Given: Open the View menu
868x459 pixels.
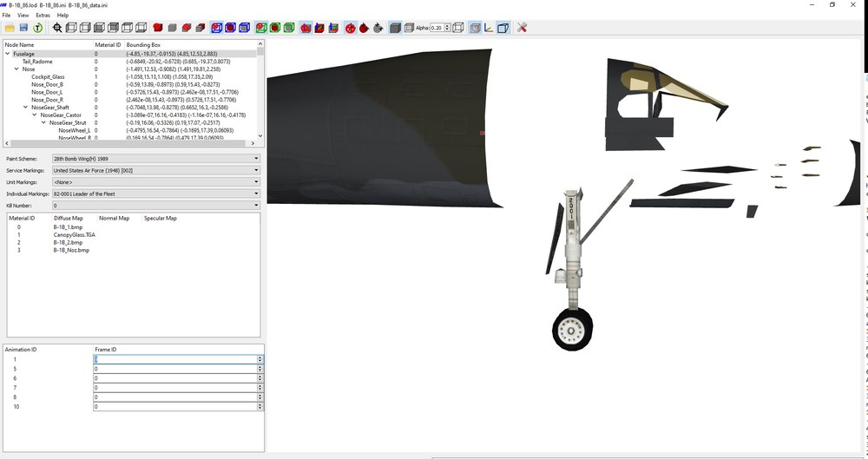Looking at the screenshot, I should 23,15.
